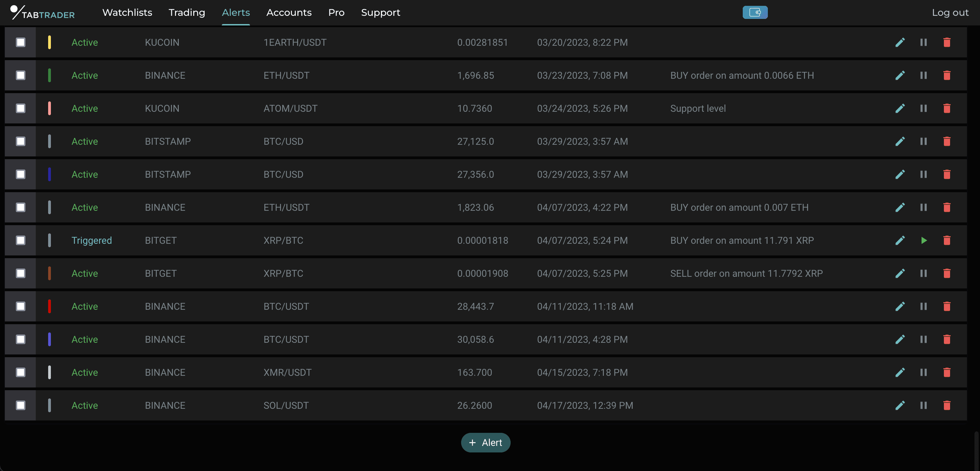Screen dimensions: 980x471
Task: Click the green color bar on ETH/USDT 1,696.85
Action: pos(50,75)
